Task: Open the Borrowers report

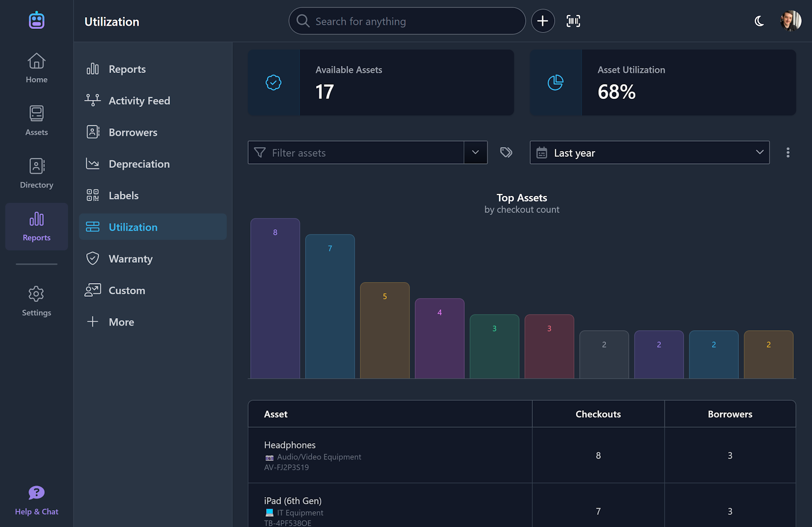Action: [153, 132]
